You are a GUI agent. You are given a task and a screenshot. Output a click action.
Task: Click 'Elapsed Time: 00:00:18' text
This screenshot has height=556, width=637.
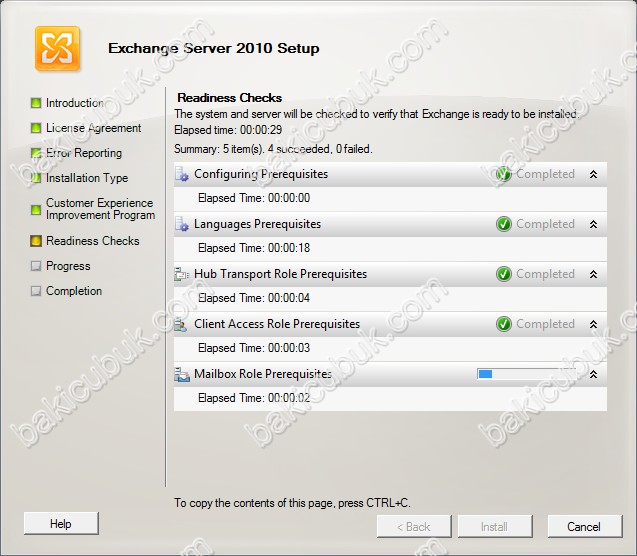[x=254, y=248]
